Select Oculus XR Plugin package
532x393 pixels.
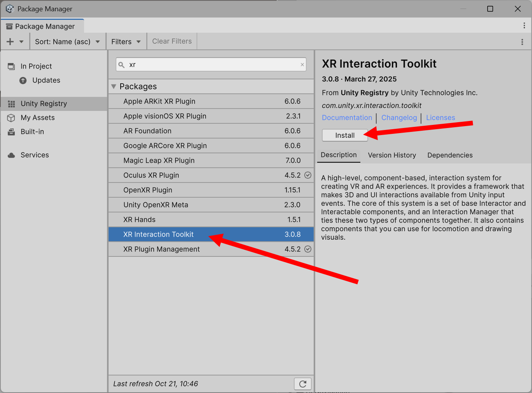[x=211, y=175]
